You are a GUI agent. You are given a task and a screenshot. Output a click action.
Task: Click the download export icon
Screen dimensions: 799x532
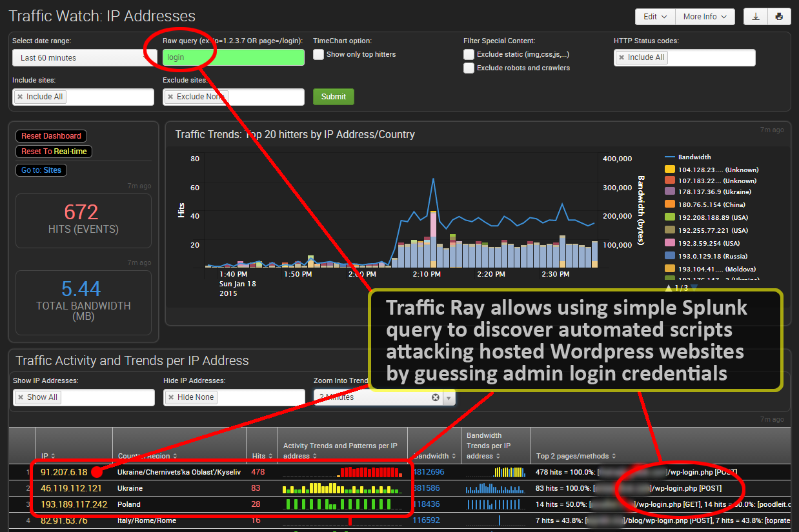(756, 17)
